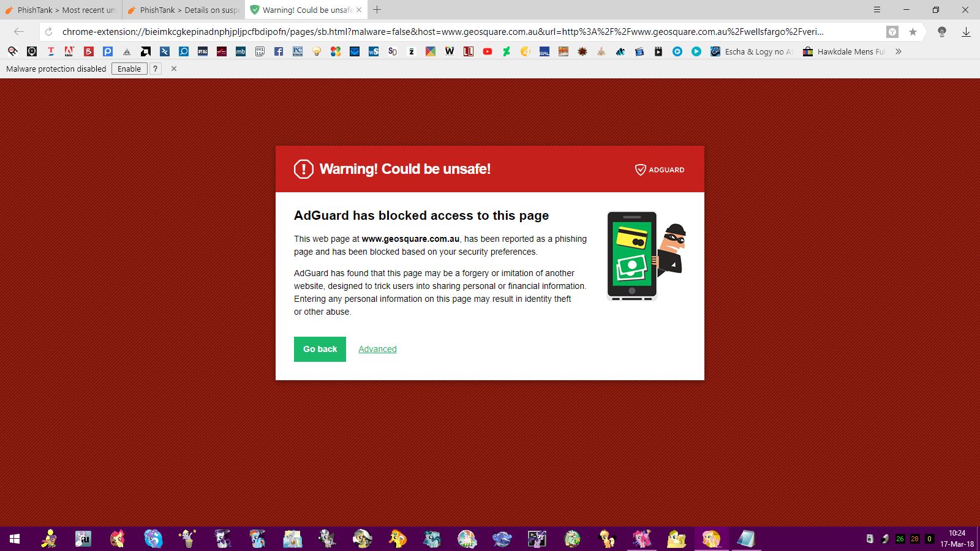This screenshot has height=551, width=980.
Task: Open 'Escha & Logy no At' bookmark
Action: coord(752,51)
